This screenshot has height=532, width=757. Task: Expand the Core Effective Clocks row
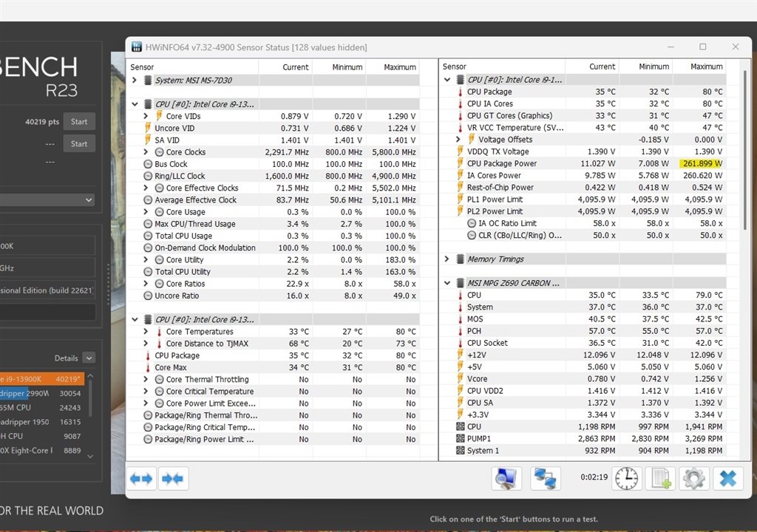(146, 188)
